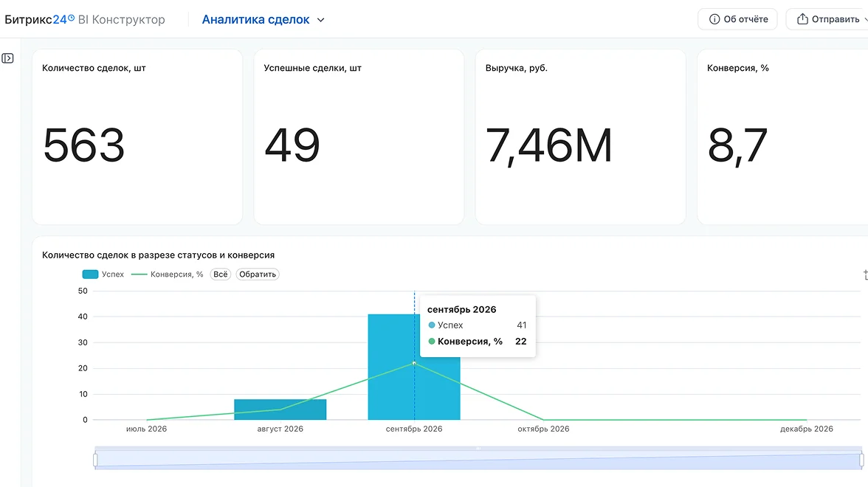Viewport: 868px width, 487px height.
Task: Toggle the Успех legend series
Action: pyautogui.click(x=103, y=274)
